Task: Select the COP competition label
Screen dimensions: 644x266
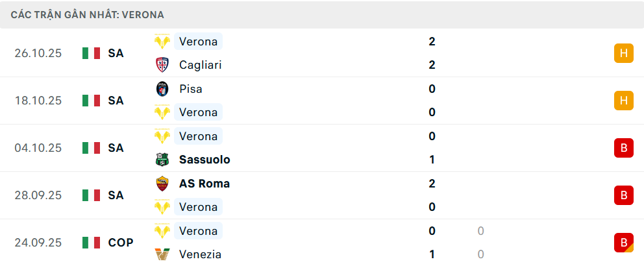Action: pos(121,243)
